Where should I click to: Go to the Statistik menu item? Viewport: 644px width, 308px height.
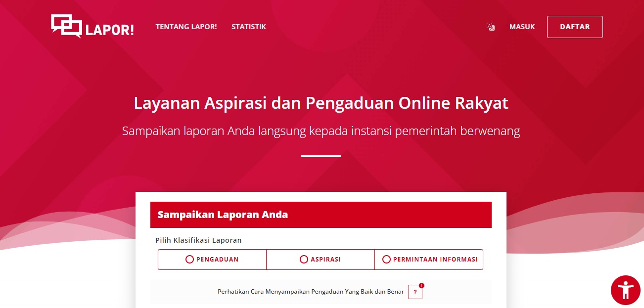pyautogui.click(x=249, y=27)
